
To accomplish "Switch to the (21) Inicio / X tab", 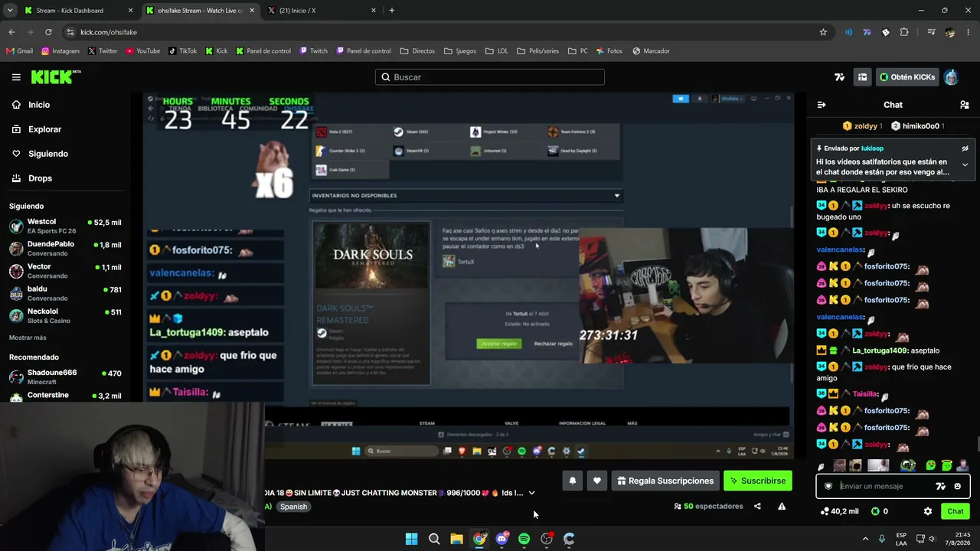I will point(323,11).
